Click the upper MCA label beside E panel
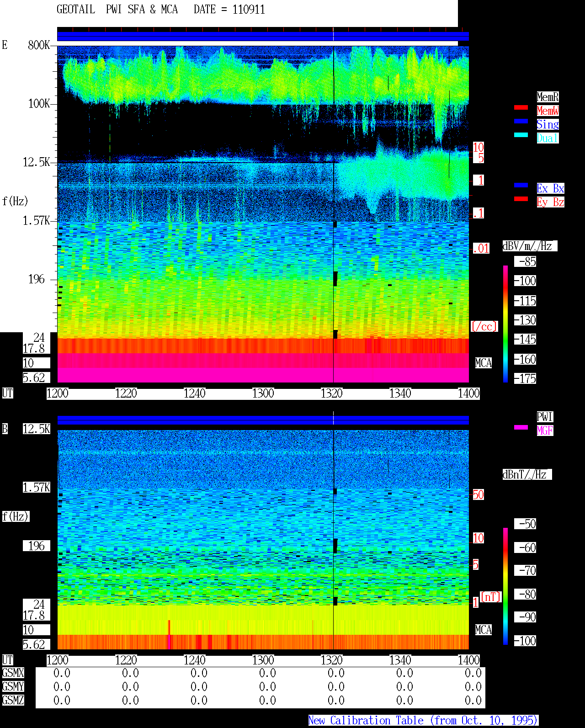 click(484, 363)
